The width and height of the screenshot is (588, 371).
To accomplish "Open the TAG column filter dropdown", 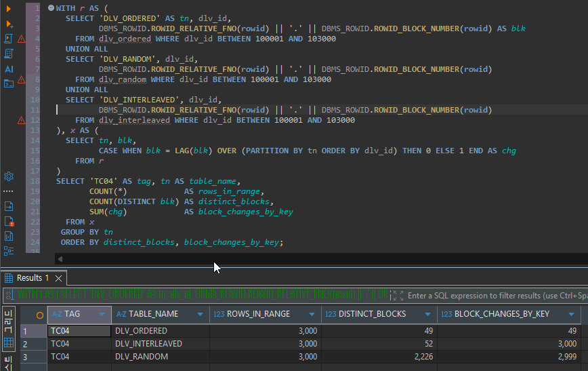I will pyautogui.click(x=102, y=314).
